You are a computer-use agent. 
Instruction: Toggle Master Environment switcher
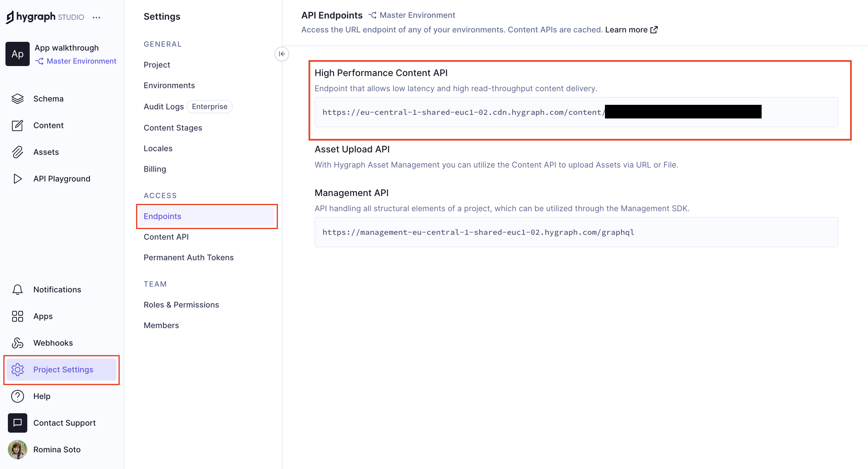tap(76, 61)
